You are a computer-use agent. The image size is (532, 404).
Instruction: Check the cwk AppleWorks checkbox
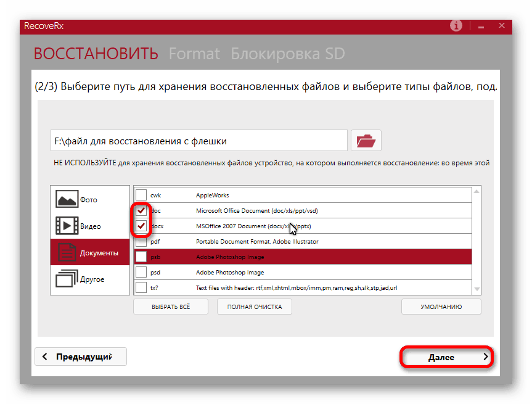(141, 195)
